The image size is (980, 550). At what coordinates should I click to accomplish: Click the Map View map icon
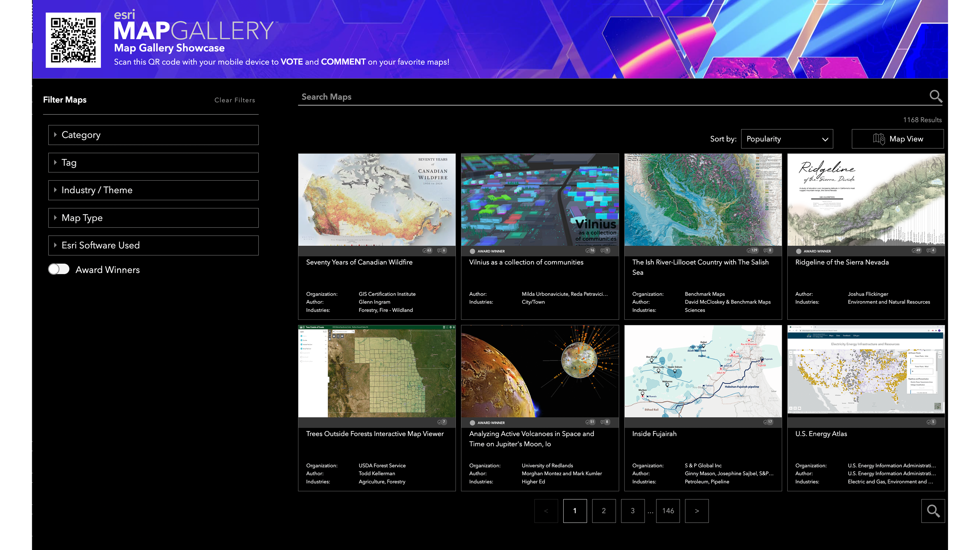point(879,139)
